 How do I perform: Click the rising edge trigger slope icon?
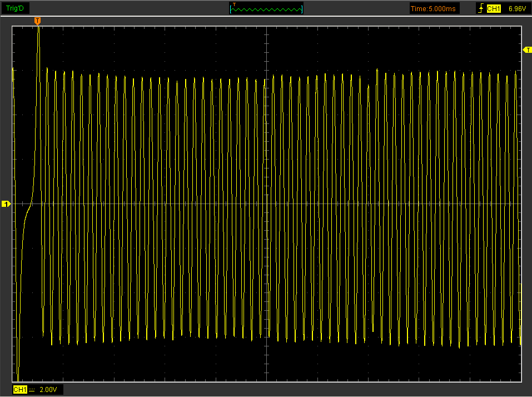(480, 8)
